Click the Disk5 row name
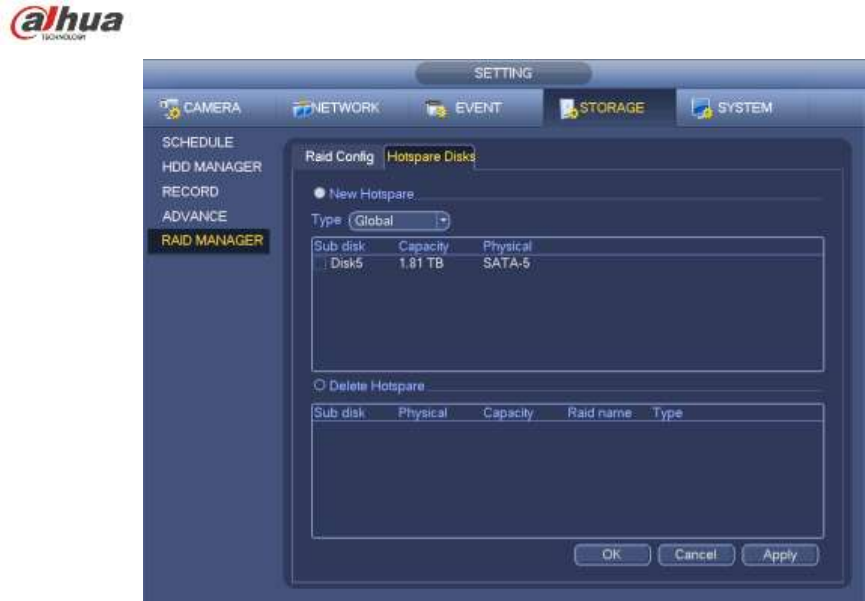This screenshot has height=601, width=865. coord(346,264)
